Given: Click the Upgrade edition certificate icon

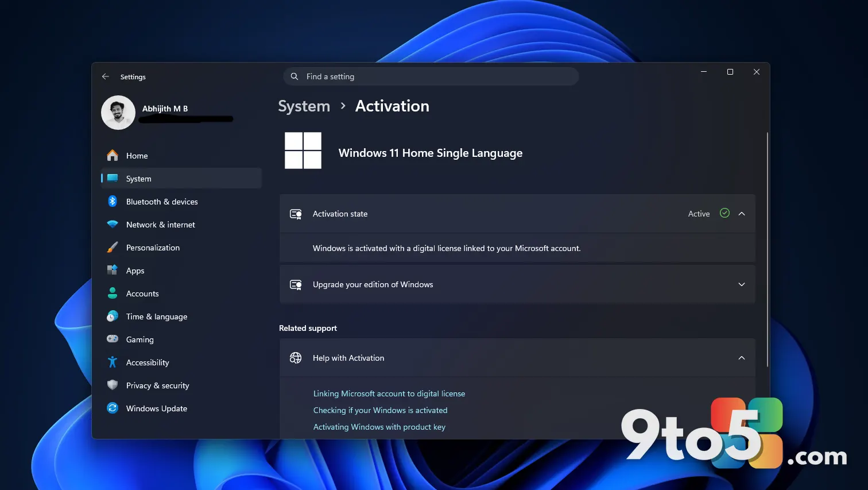Looking at the screenshot, I should pyautogui.click(x=296, y=284).
